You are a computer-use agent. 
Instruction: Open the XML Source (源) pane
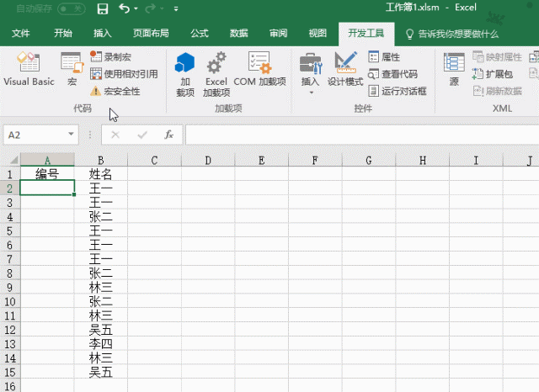click(x=454, y=69)
